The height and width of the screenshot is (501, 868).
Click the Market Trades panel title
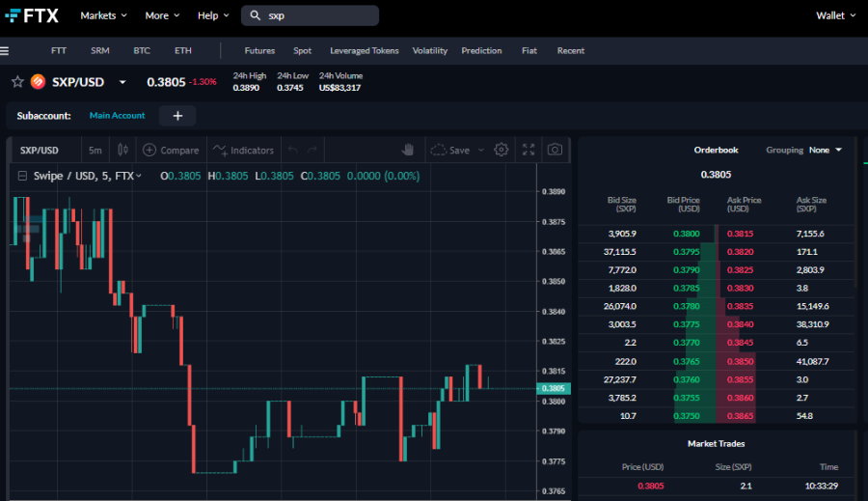pyautogui.click(x=716, y=444)
